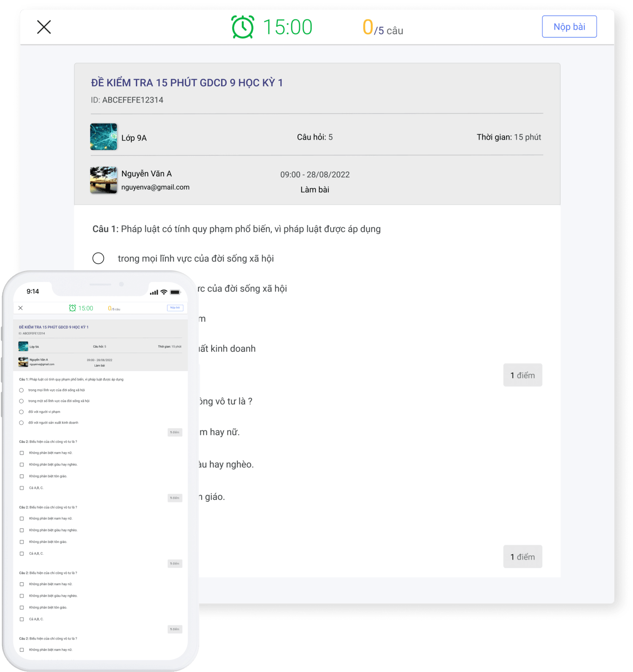Click the desktop email nguyenva@gmail.com

155,187
